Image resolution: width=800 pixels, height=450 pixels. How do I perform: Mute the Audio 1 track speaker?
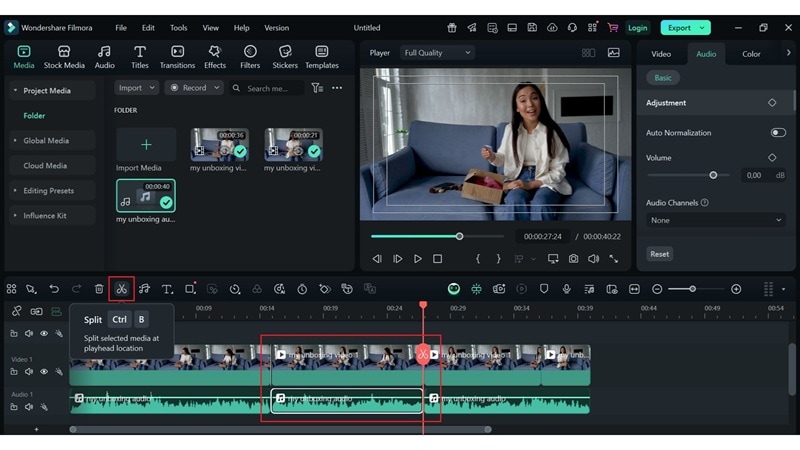(x=29, y=407)
